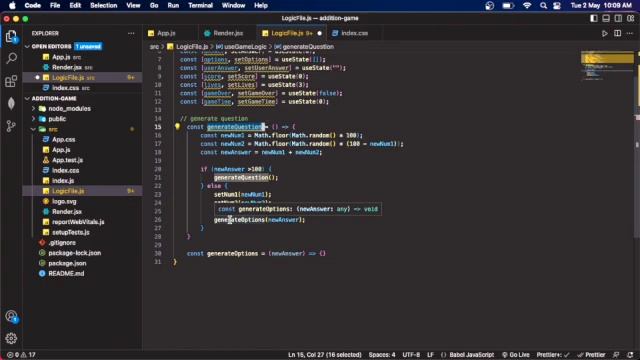This screenshot has width=640, height=360.
Task: Open logo.svg in explorer
Action: 64,201
